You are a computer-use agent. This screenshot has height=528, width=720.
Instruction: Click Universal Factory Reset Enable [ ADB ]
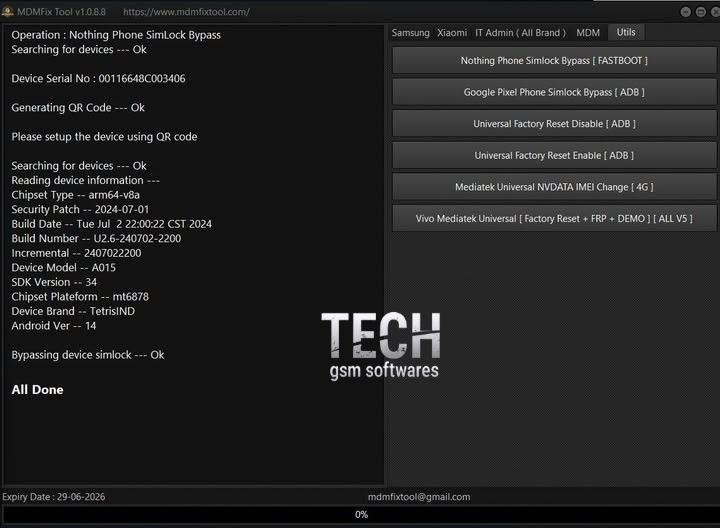click(554, 156)
